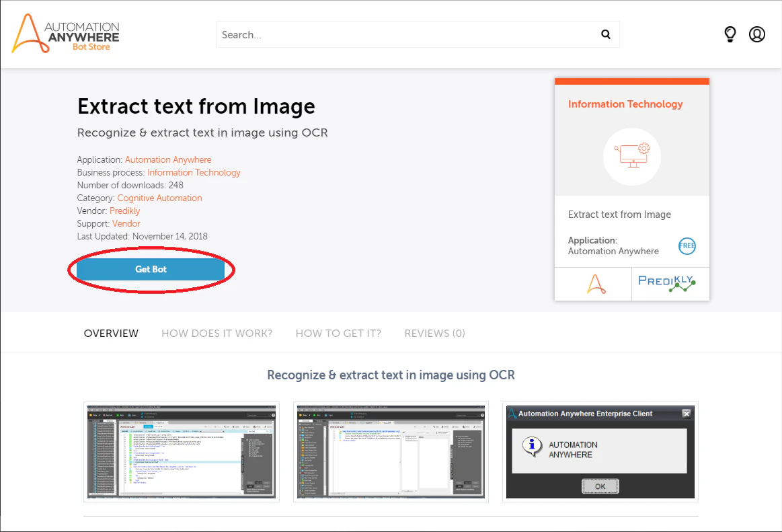Open the How To Get It tab

click(x=338, y=334)
